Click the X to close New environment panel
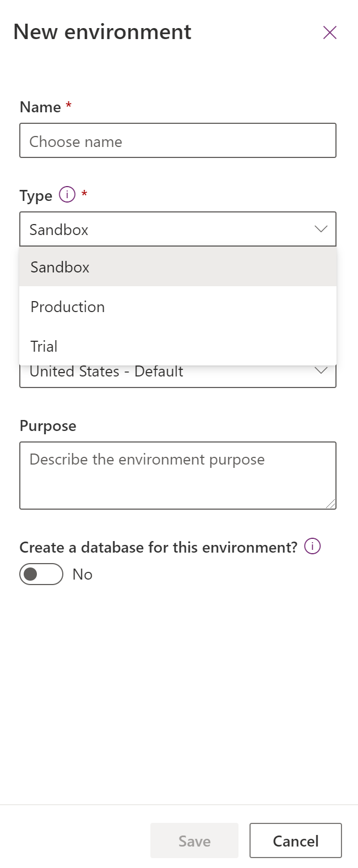This screenshot has height=868, width=358. (x=329, y=32)
